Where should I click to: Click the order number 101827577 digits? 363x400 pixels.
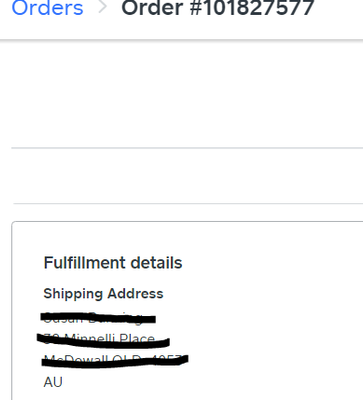[x=259, y=7]
